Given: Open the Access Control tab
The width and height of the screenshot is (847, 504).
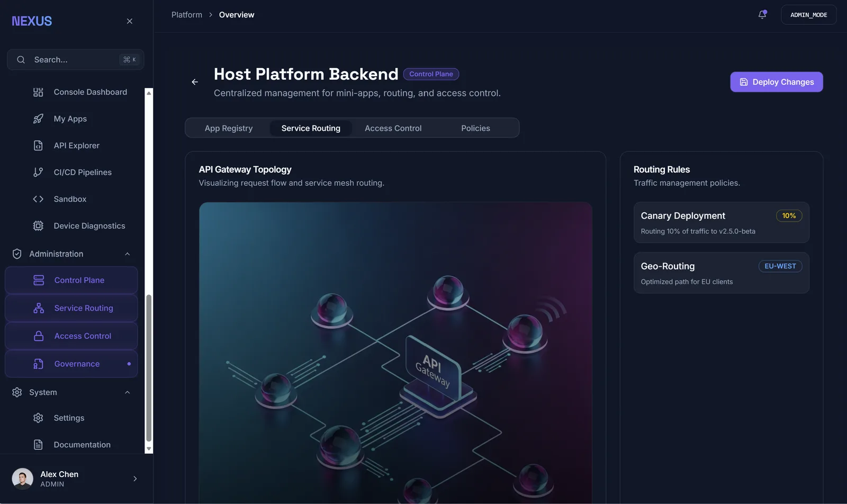Looking at the screenshot, I should coord(393,128).
